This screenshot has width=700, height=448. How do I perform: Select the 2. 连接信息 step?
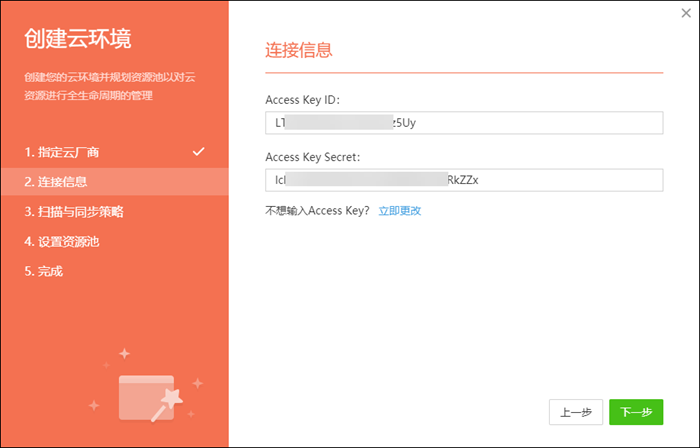click(56, 182)
